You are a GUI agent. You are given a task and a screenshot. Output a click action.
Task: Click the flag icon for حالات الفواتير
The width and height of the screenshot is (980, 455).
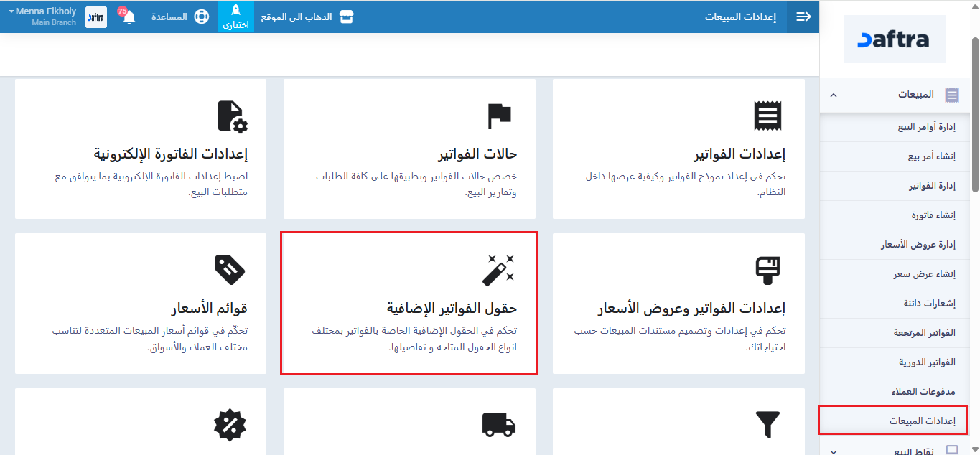click(x=499, y=116)
